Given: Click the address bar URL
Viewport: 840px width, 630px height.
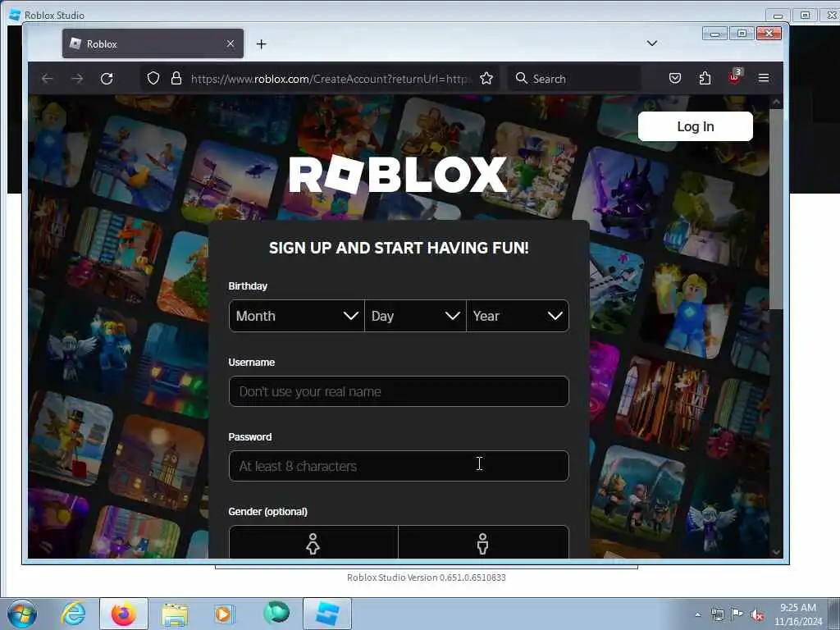Looking at the screenshot, I should [329, 79].
